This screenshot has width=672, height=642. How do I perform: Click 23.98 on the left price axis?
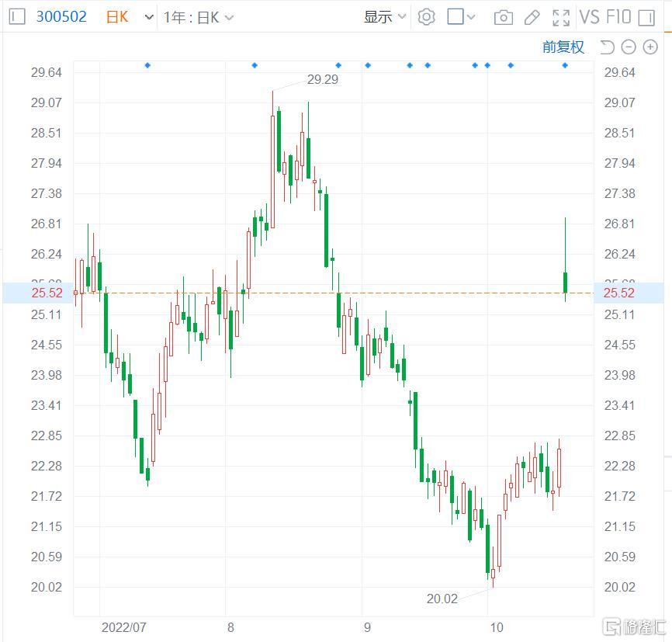[x=47, y=375]
